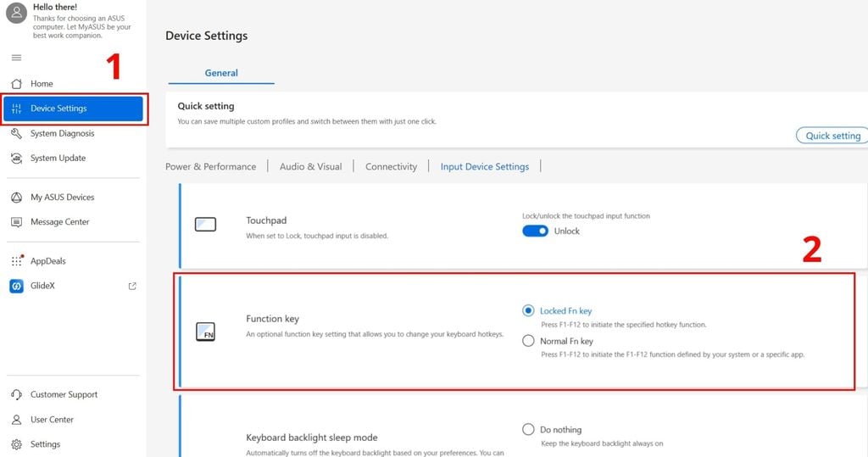Open GlideX external link arrow
868x457 pixels.
132,287
